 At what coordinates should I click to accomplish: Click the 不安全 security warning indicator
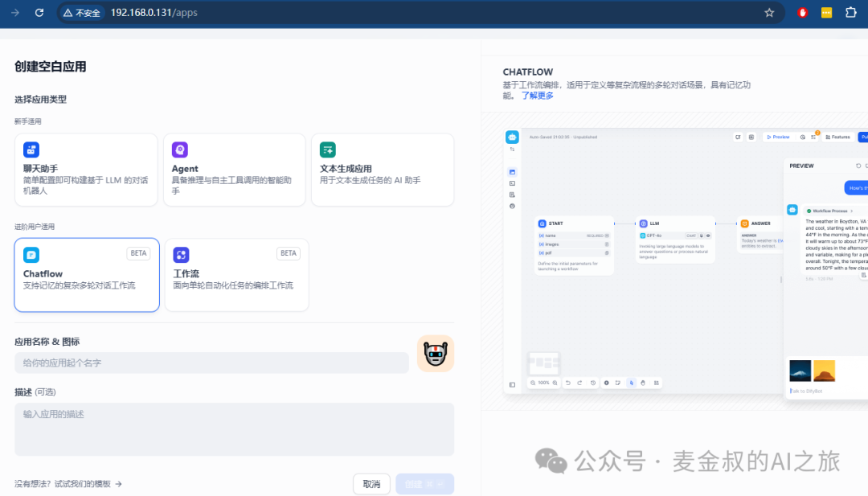[81, 13]
